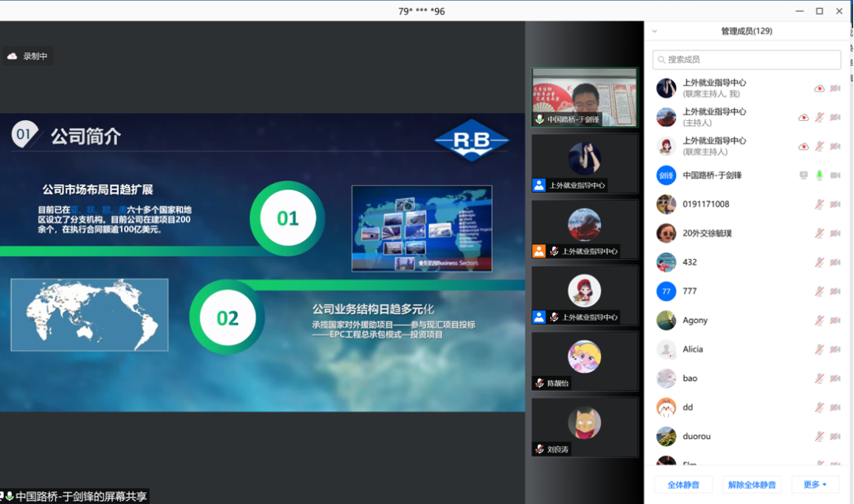Click the cloud record icon in the 主持人 row
This screenshot has width=854, height=504.
(803, 118)
